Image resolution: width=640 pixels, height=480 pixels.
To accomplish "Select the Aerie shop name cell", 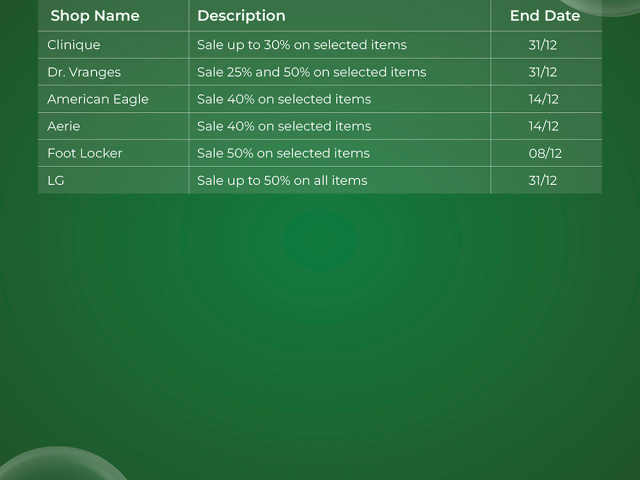I will pyautogui.click(x=64, y=126).
